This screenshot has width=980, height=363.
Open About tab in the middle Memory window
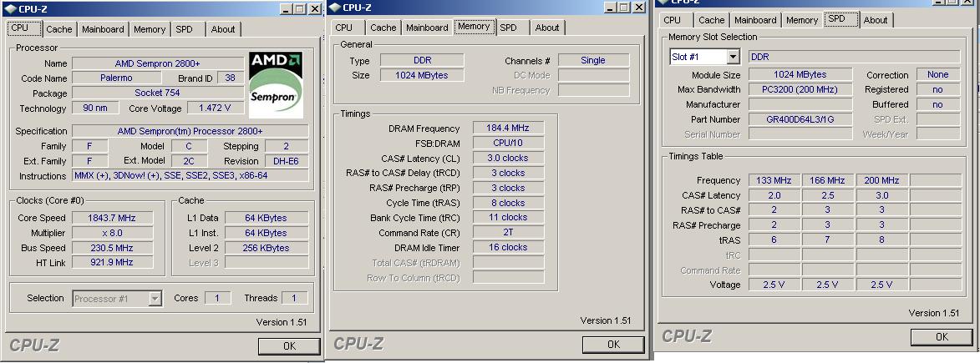[x=547, y=28]
